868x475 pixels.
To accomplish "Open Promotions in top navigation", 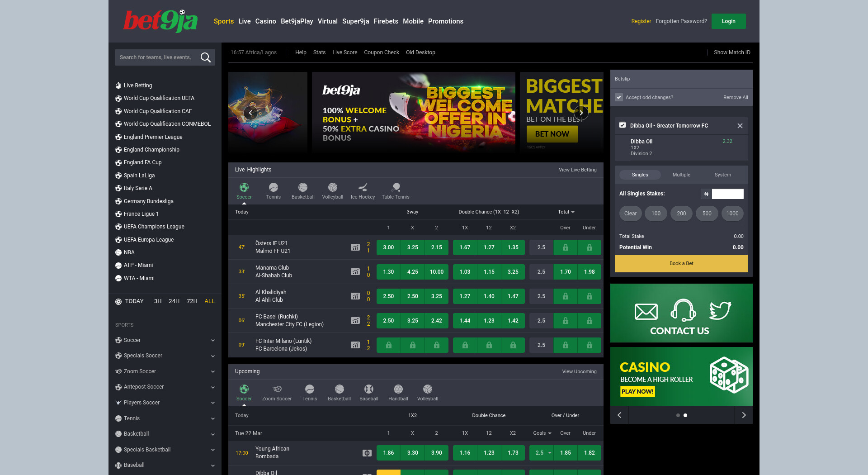I will tap(446, 21).
